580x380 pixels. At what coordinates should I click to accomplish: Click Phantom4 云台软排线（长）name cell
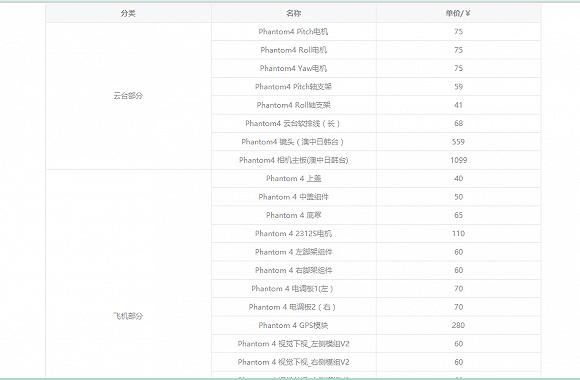pyautogui.click(x=293, y=123)
